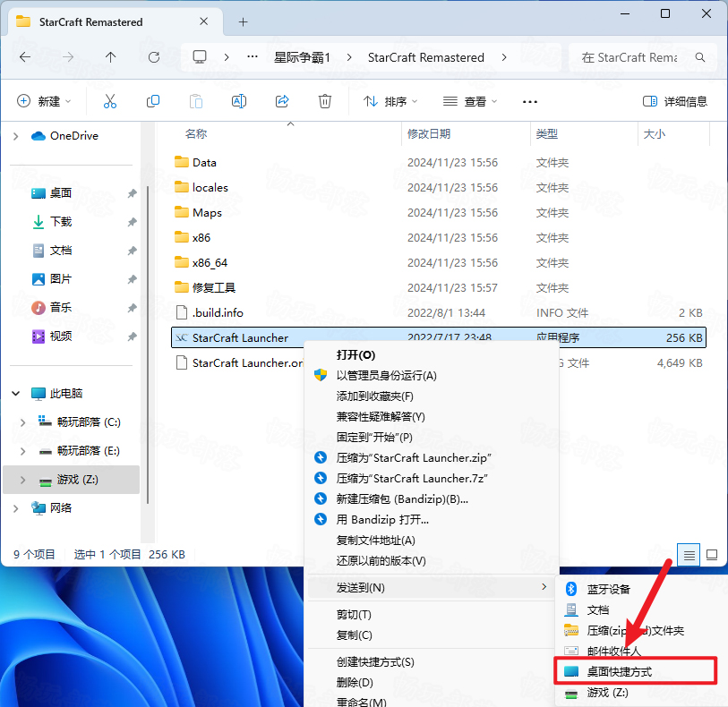Open the 排序 sort dropdown
The image size is (728, 707).
click(x=390, y=101)
